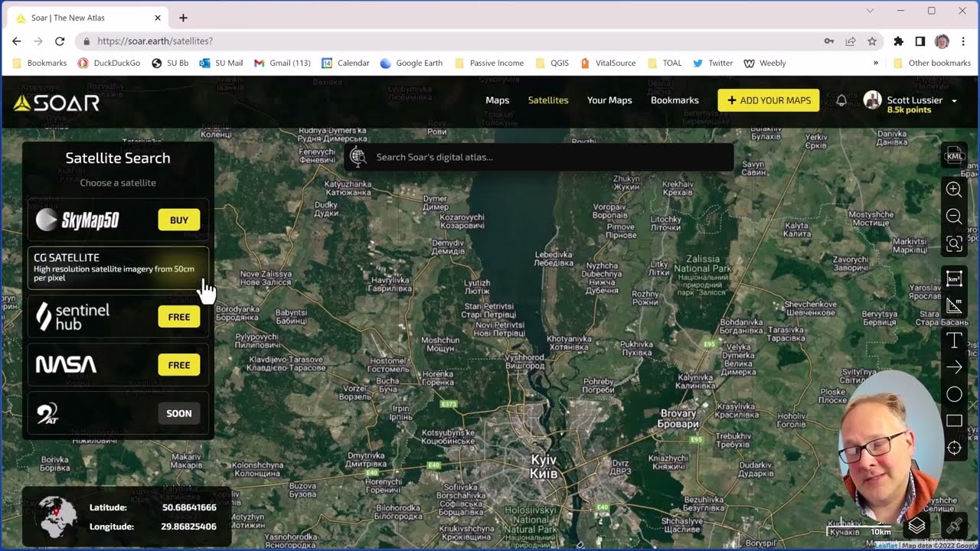
Task: Click the SOAR logo
Action: (x=57, y=103)
